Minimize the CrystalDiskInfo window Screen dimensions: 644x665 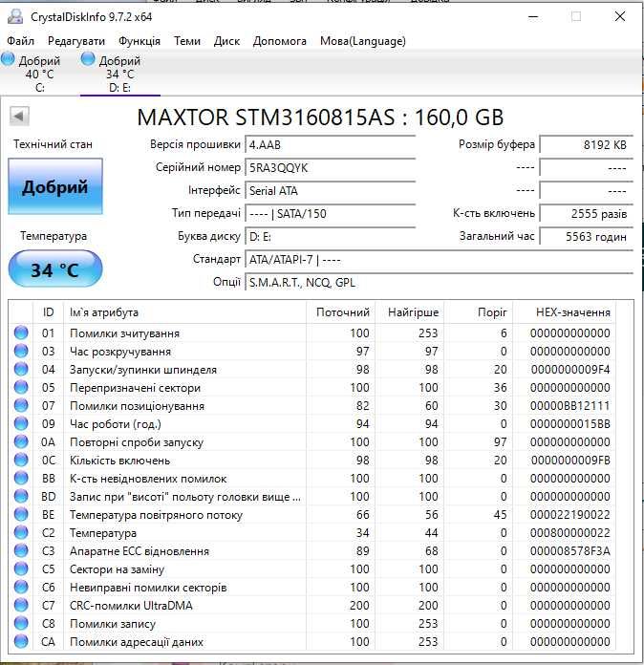point(533,17)
